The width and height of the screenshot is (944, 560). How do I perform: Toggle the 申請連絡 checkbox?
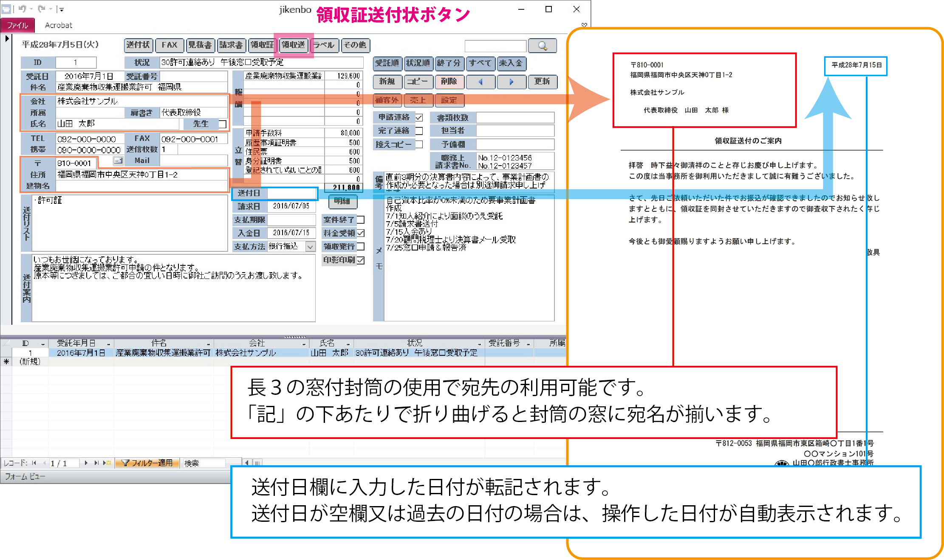coord(419,118)
